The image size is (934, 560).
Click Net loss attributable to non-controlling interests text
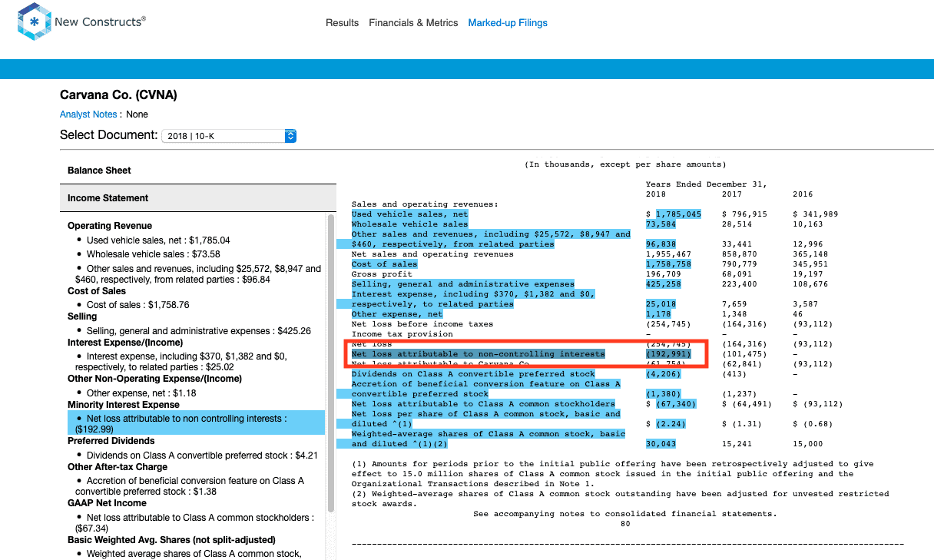pyautogui.click(x=478, y=354)
